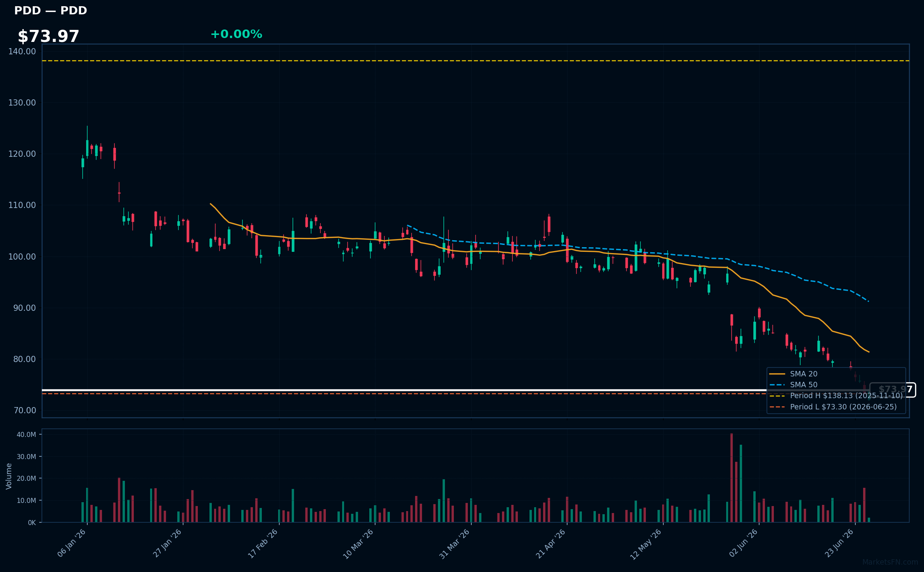924x572 pixels.
Task: Click the 110.00 price axis label
Action: click(22, 205)
